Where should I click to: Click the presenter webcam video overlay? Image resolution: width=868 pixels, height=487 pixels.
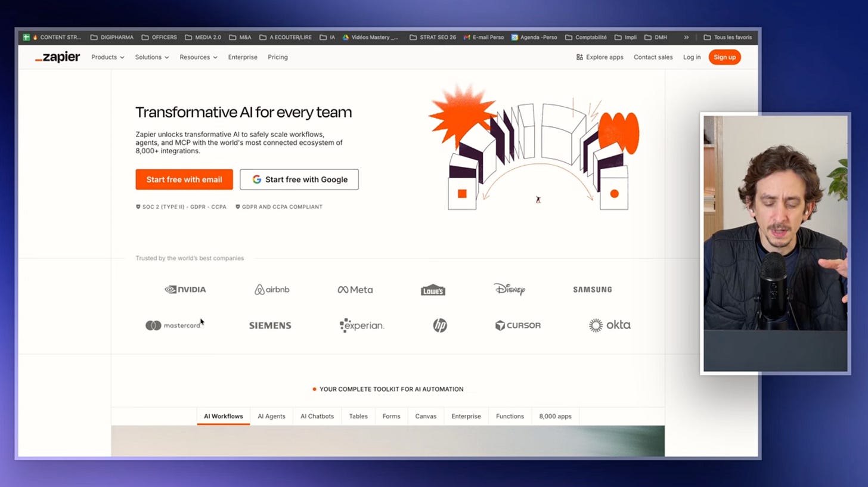[x=775, y=243]
